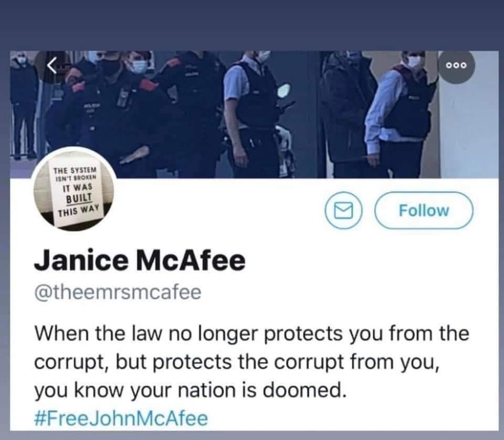
Task: Select the Janice McAfee display name
Action: [140, 261]
